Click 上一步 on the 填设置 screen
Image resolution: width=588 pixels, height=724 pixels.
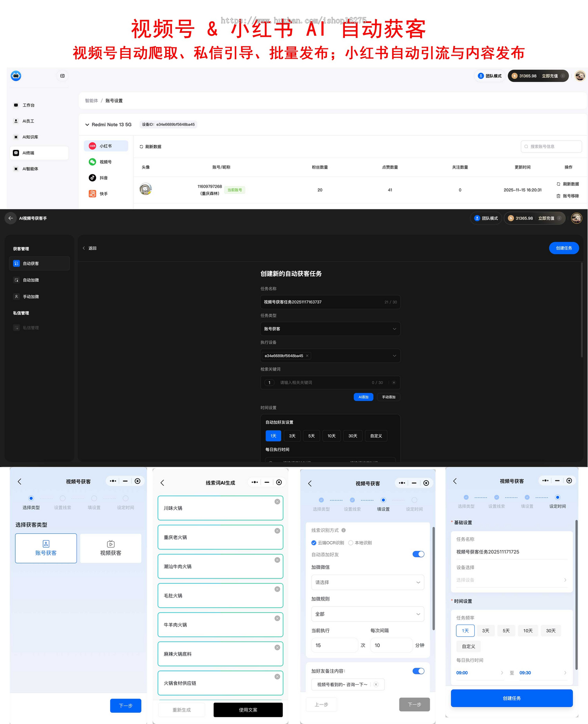321,704
